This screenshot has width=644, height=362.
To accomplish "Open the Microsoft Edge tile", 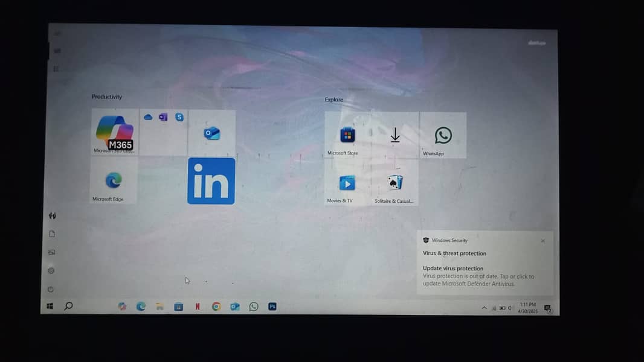I will tap(114, 180).
